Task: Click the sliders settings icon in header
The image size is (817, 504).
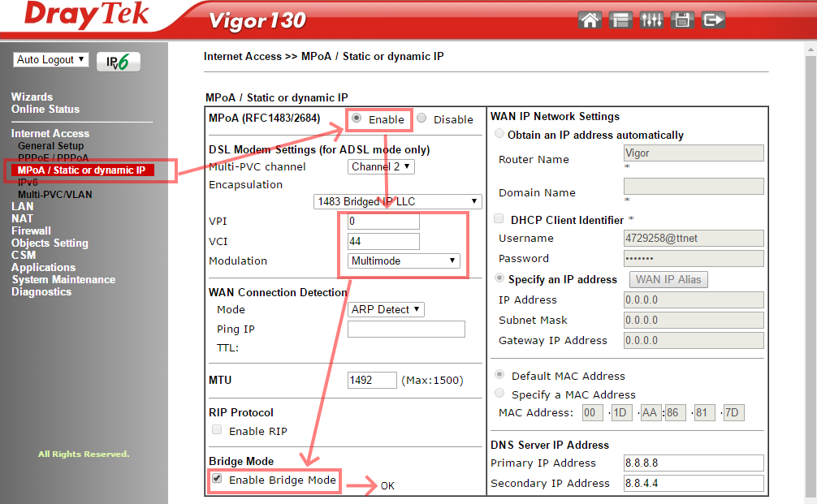Action: (651, 19)
